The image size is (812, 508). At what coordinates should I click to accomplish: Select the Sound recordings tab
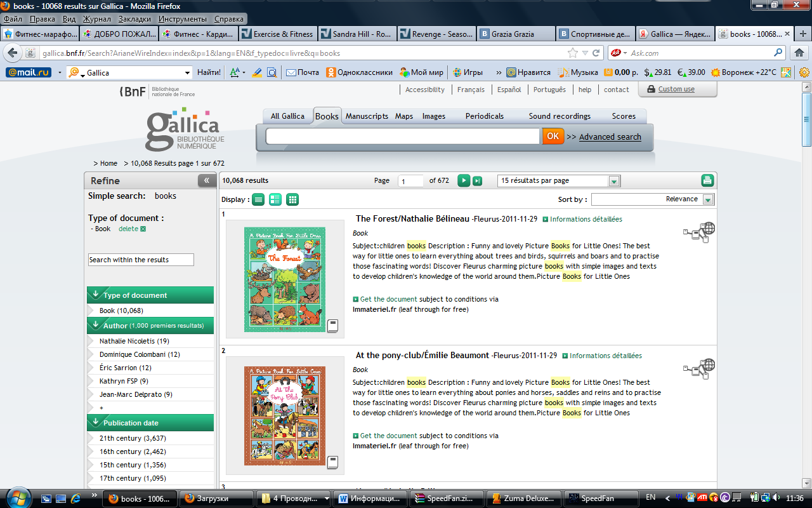coord(560,116)
